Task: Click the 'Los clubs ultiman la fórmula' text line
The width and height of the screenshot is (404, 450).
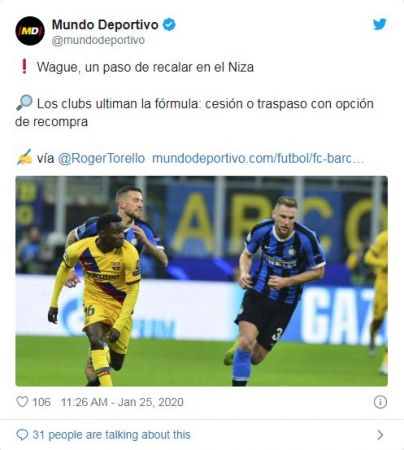Action: click(194, 112)
